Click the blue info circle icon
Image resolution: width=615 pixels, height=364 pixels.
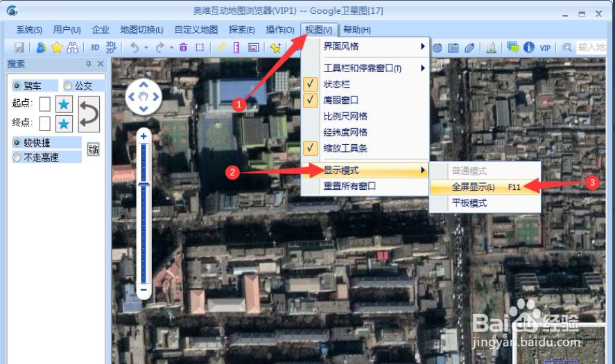coord(529,47)
